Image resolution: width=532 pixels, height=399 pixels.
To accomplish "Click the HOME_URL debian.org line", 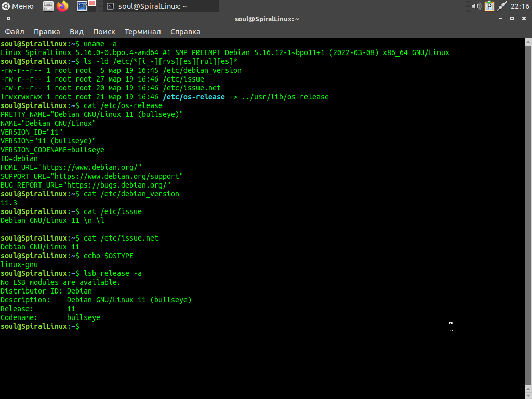I will tap(71, 167).
